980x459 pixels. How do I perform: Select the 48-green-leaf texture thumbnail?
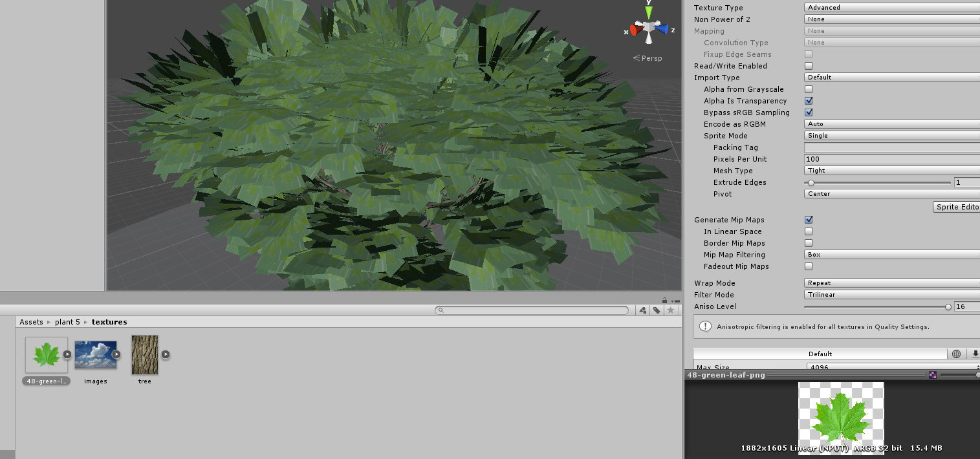pos(47,355)
